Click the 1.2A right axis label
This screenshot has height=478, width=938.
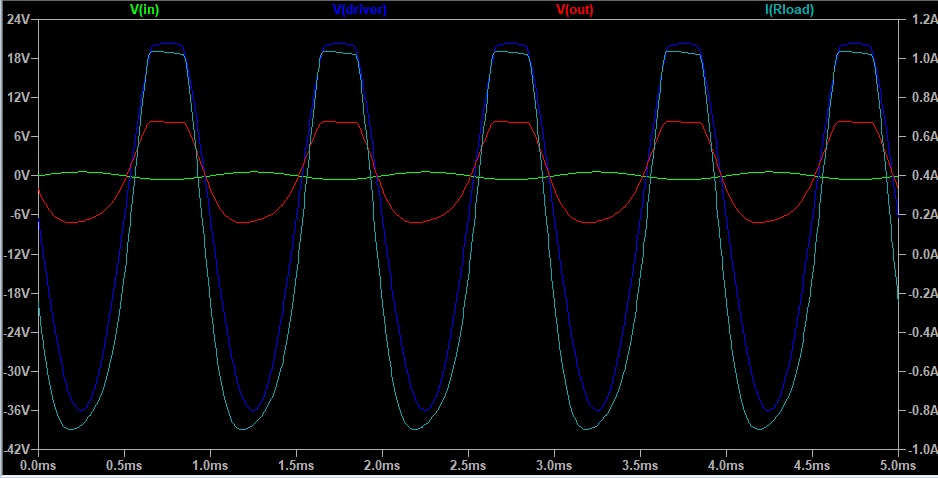pos(924,20)
